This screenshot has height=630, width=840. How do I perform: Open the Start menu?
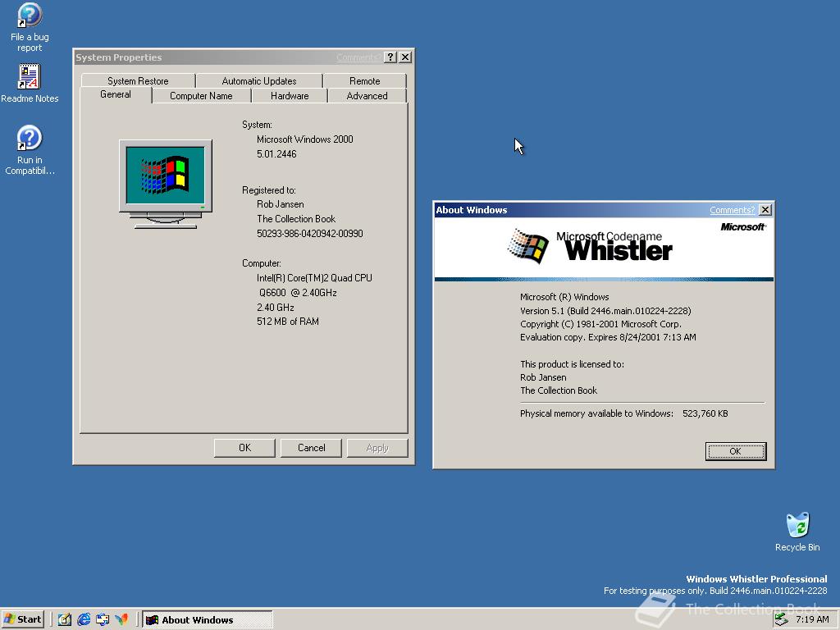(22, 619)
